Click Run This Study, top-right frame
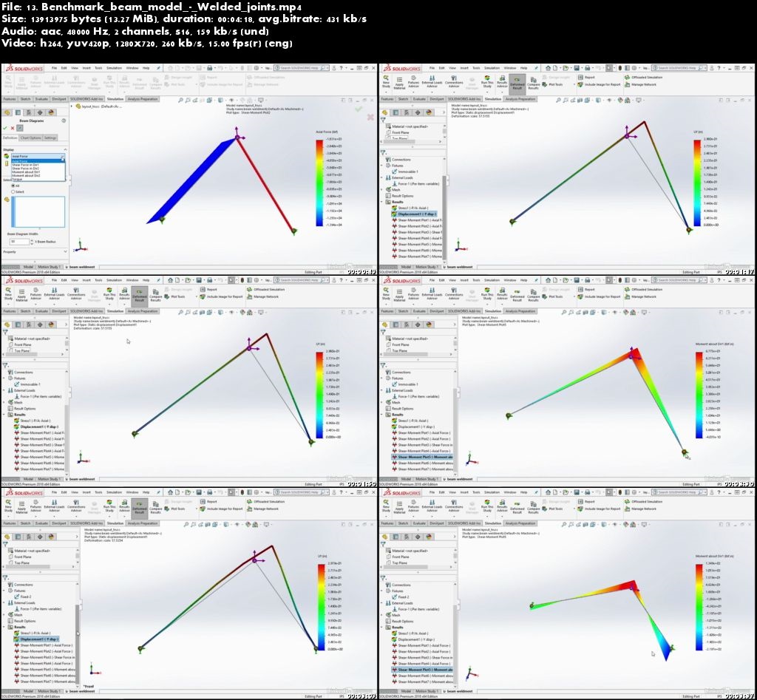This screenshot has height=700, width=757. point(487,81)
